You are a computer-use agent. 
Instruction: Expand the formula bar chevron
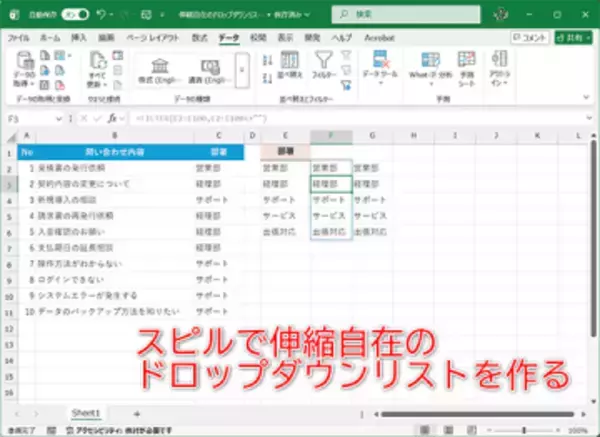(590, 118)
